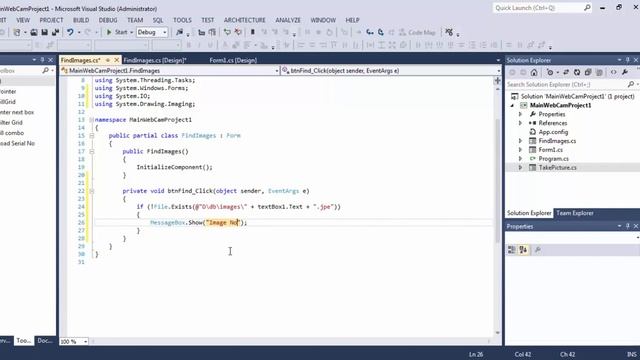Expand the Properties node in Solution Explorer

pos(520,114)
